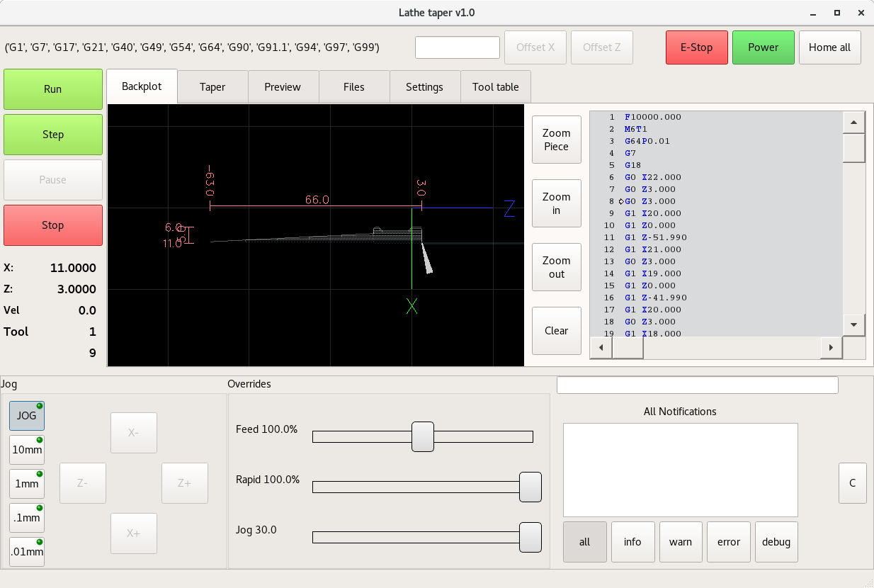874x588 pixels.
Task: Click the tool cone in backplot
Action: [x=426, y=259]
